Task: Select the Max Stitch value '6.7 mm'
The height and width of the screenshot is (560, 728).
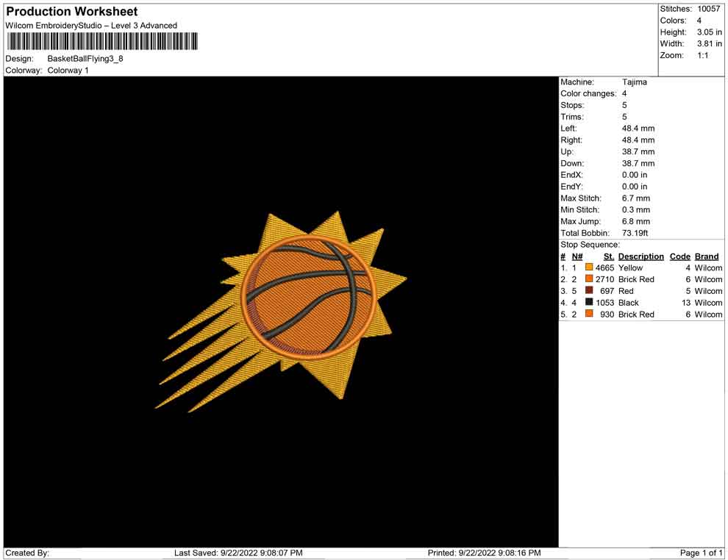Action: pyautogui.click(x=636, y=198)
